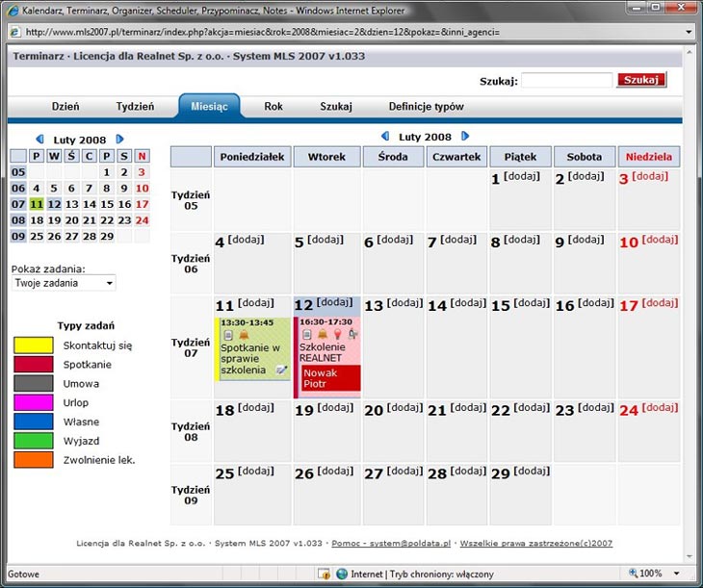Click the bell reminder icon on Szkolenie REALNET
Image resolution: width=703 pixels, height=588 pixels.
coord(322,334)
